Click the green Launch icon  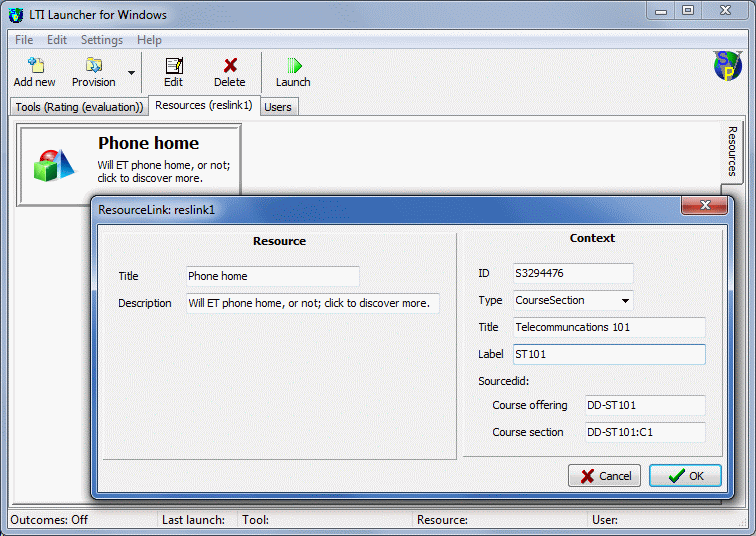[294, 66]
